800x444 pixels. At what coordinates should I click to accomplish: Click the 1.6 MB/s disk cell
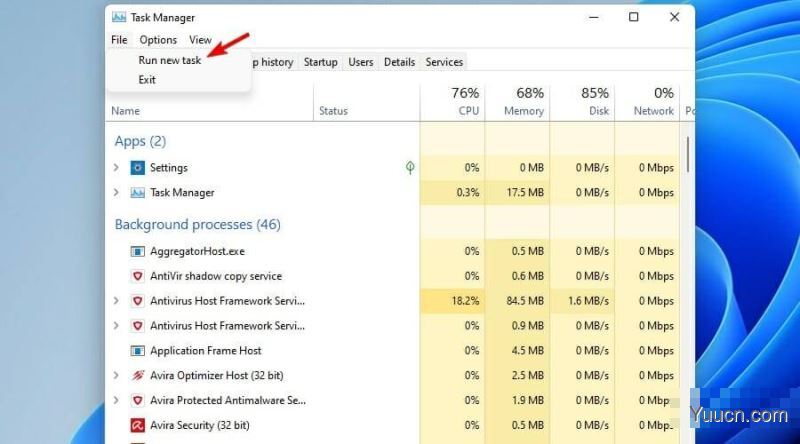click(x=582, y=301)
